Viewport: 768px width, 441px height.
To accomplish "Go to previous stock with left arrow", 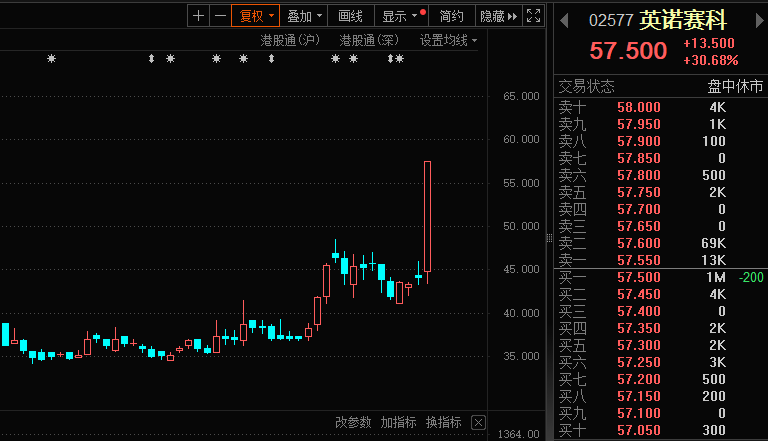I will click(x=564, y=21).
